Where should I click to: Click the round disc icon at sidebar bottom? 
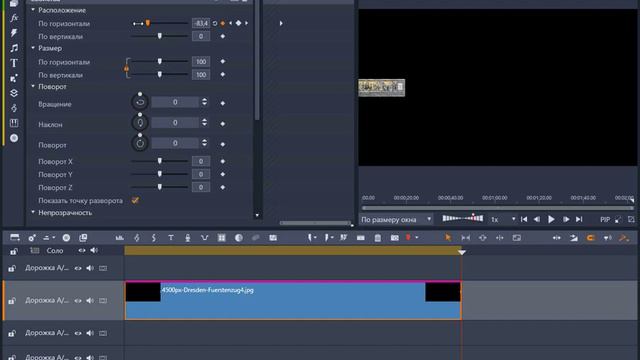coord(14,138)
